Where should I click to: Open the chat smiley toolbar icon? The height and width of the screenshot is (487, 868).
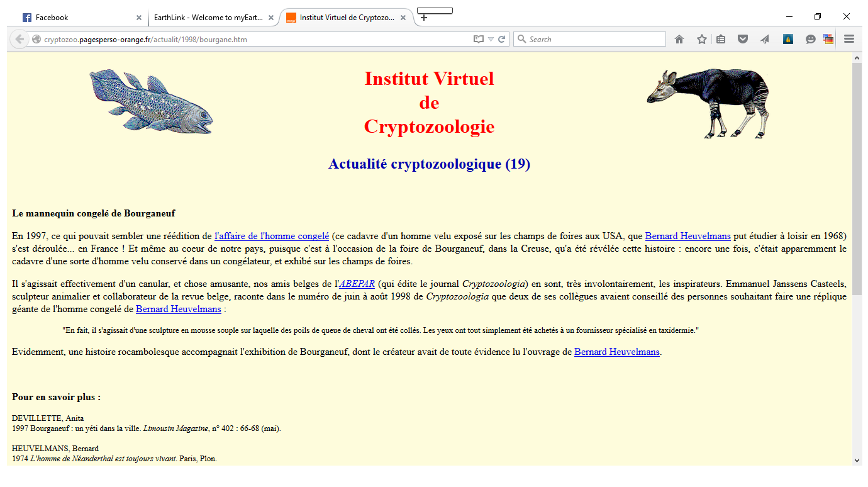[811, 39]
